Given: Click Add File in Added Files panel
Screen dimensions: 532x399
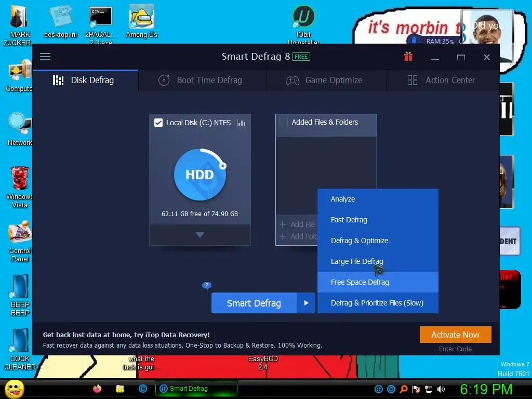Looking at the screenshot, I should 298,224.
